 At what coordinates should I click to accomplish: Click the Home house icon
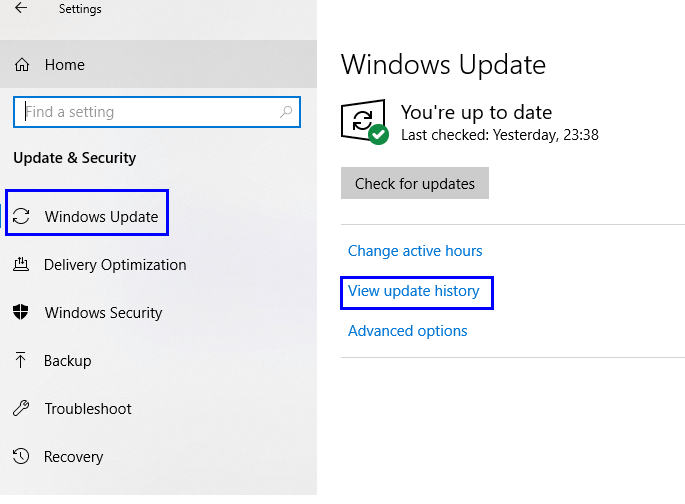(x=22, y=65)
